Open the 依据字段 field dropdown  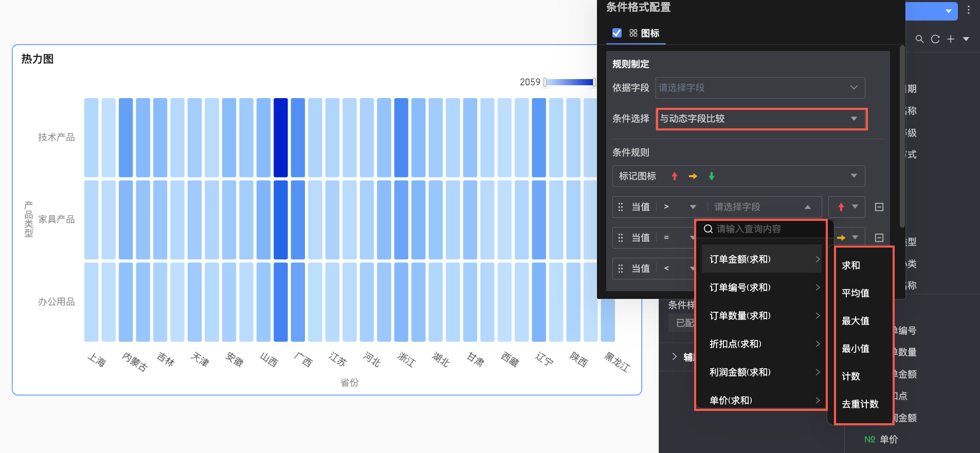[760, 88]
